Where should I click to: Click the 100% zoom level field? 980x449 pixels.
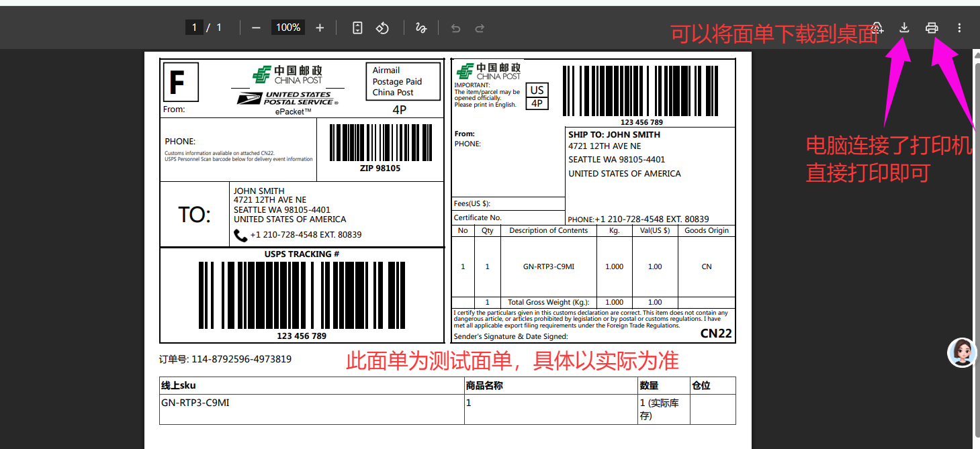288,28
